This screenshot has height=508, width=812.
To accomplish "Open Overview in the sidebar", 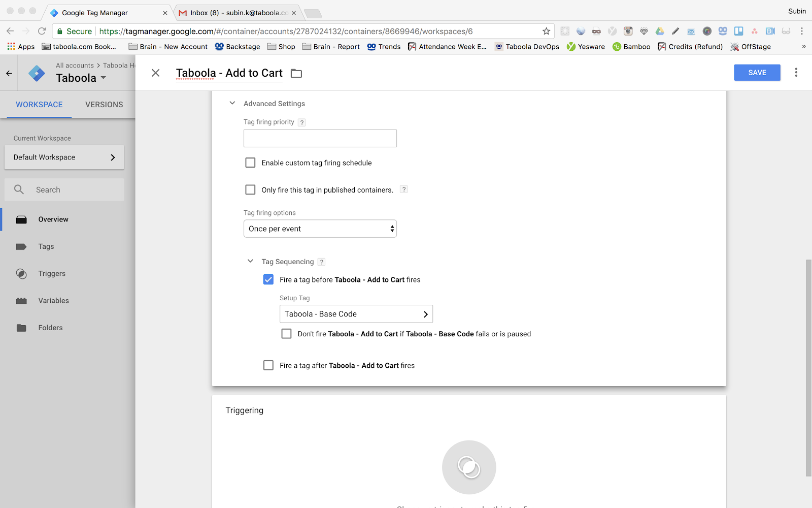I will click(53, 219).
